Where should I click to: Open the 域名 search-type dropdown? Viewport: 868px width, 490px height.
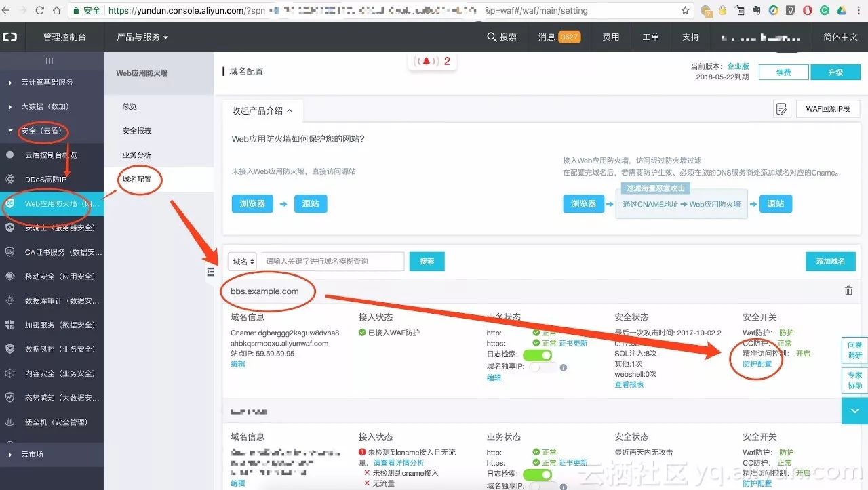(x=243, y=262)
